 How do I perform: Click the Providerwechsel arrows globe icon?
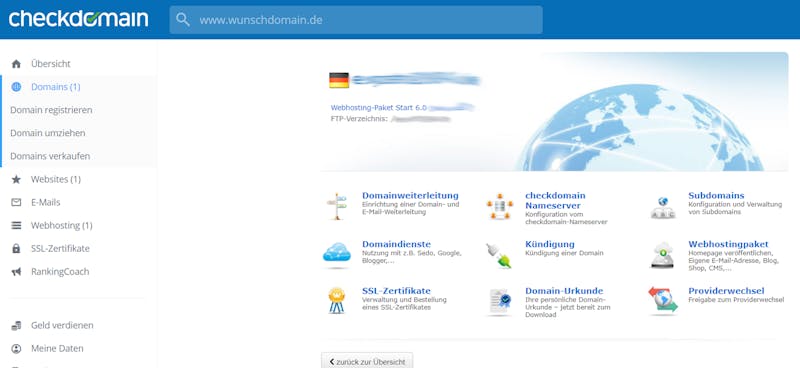(x=663, y=300)
